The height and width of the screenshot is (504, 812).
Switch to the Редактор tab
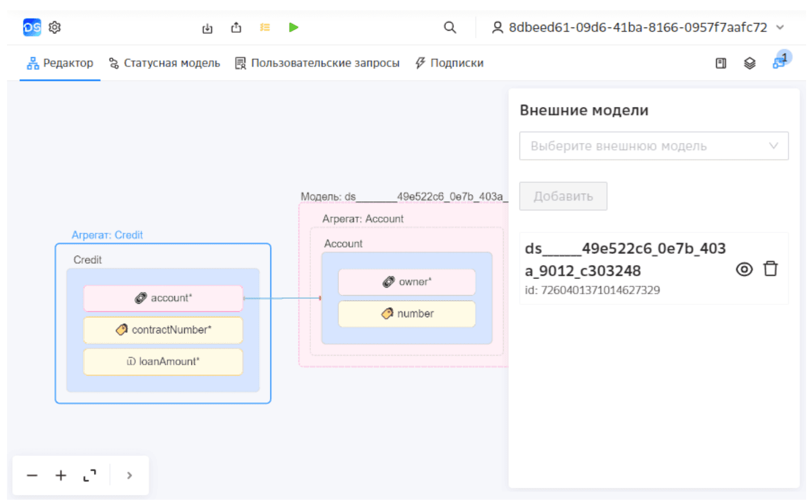pos(60,63)
